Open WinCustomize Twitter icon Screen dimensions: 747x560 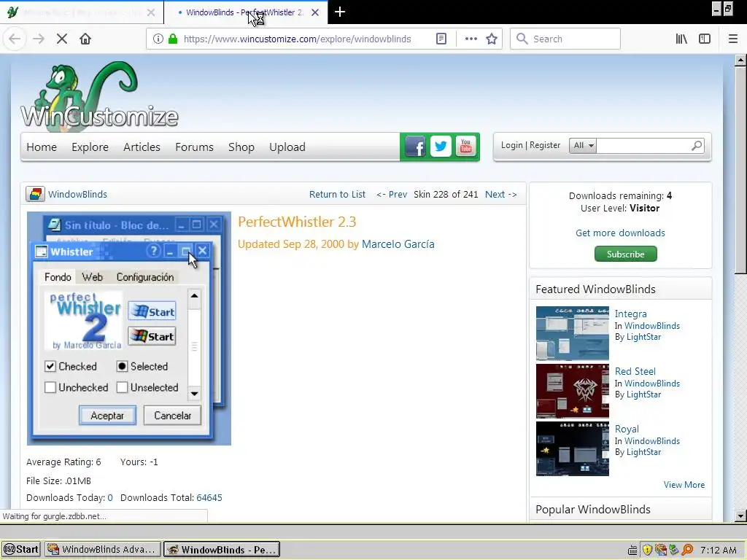point(441,146)
